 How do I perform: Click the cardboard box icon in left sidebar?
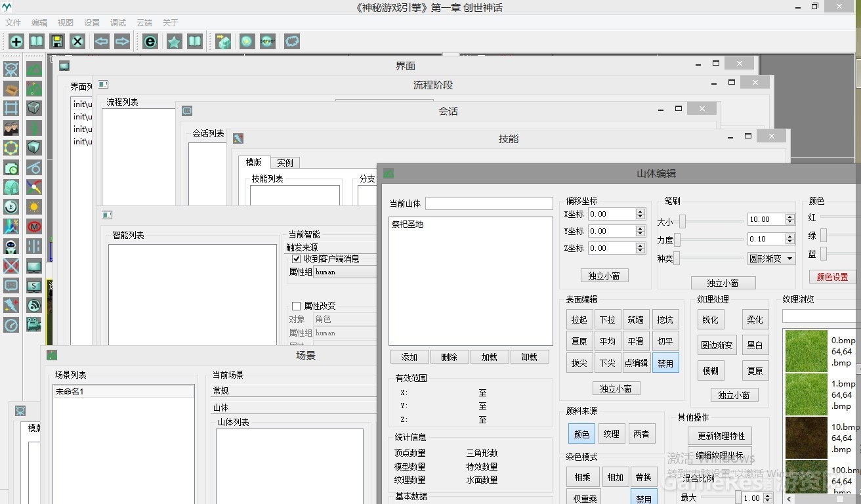[x=11, y=89]
